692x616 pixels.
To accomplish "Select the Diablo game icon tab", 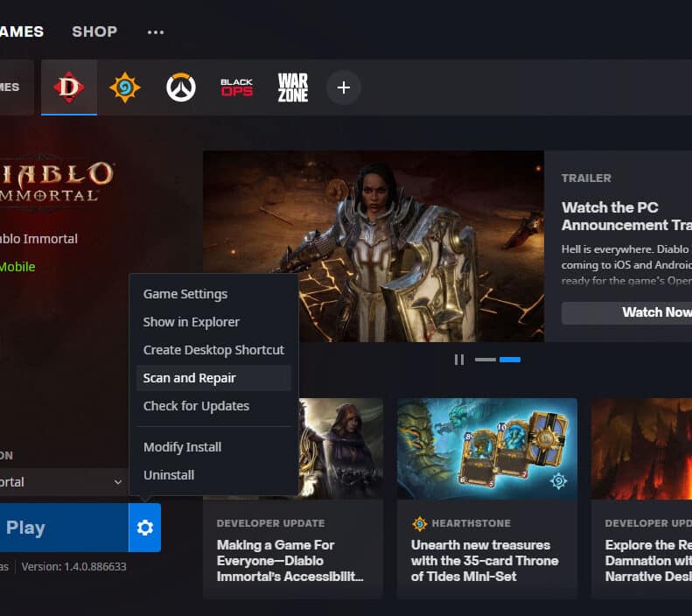I will coord(69,87).
